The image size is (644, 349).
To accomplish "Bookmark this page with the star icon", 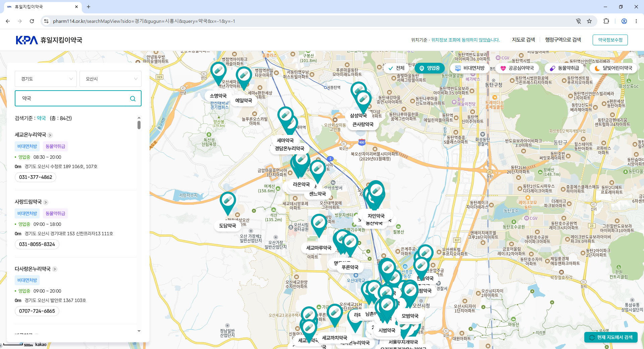I will click(x=589, y=21).
